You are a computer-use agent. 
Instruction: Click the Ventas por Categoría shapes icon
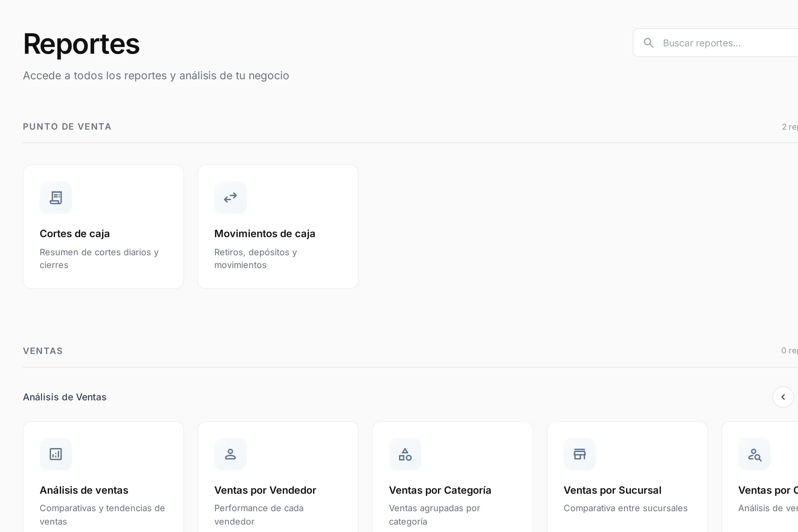pos(405,454)
